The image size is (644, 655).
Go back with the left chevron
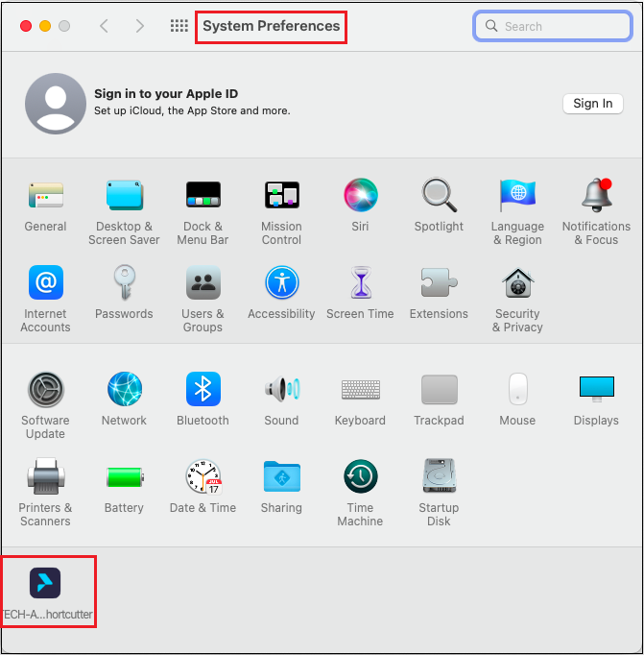(105, 26)
